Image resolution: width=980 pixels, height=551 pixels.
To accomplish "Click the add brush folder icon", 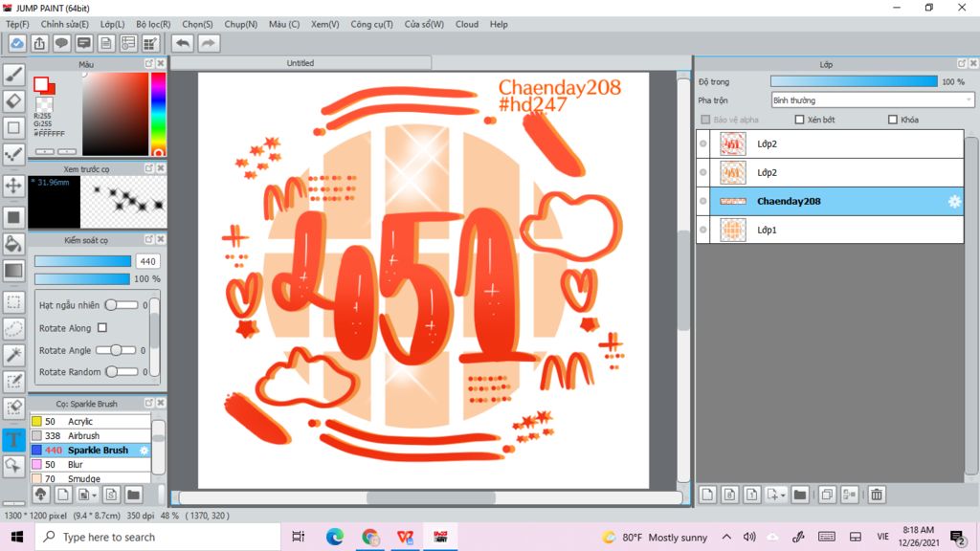I will pyautogui.click(x=133, y=495).
